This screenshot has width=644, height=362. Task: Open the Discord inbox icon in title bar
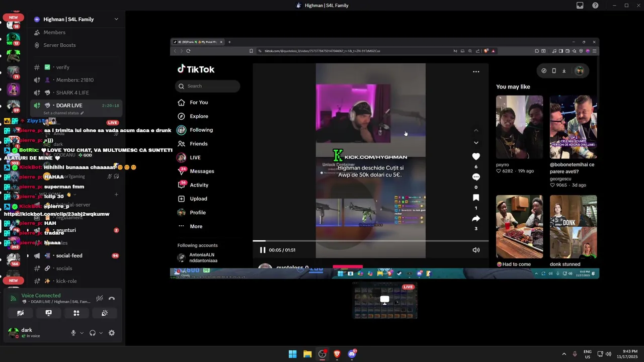tap(580, 6)
